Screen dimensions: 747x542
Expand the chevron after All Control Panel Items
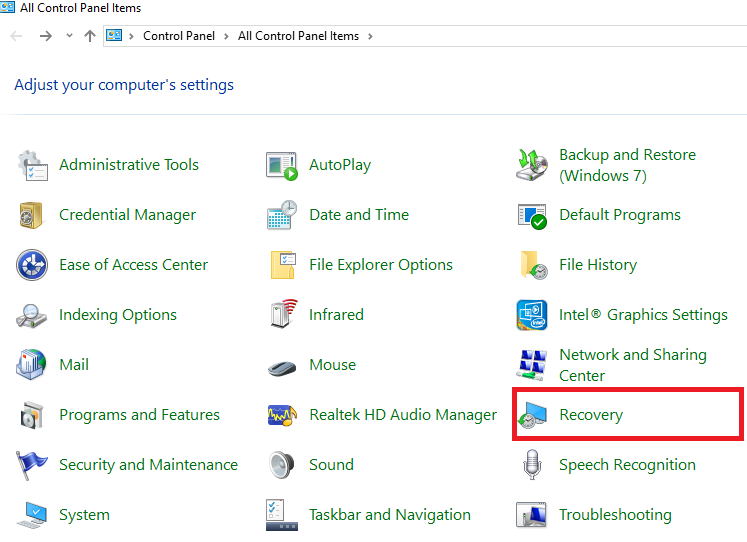(370, 36)
